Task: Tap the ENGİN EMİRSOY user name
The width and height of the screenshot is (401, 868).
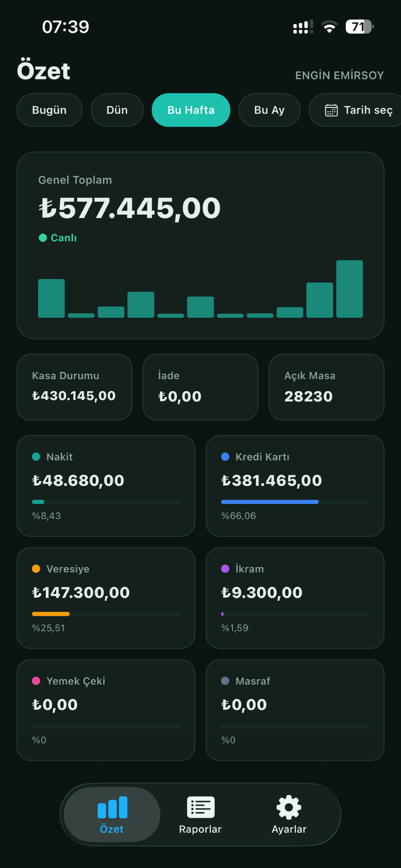Action: 339,75
